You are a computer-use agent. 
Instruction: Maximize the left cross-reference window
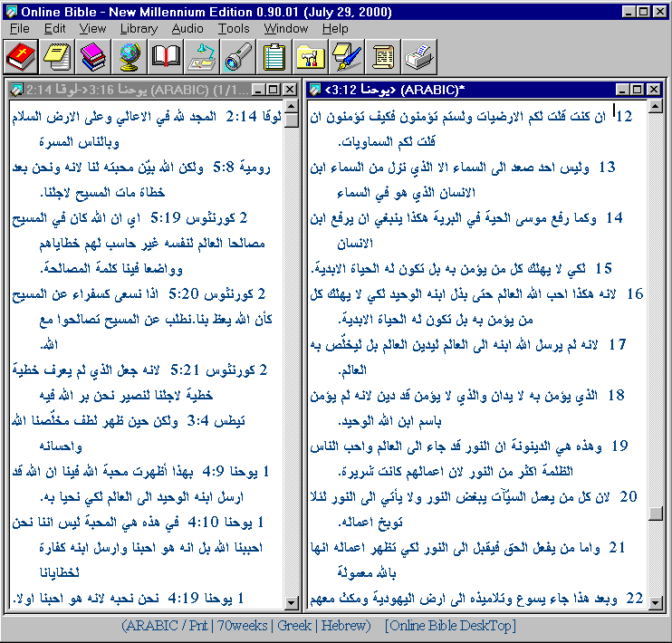click(274, 90)
